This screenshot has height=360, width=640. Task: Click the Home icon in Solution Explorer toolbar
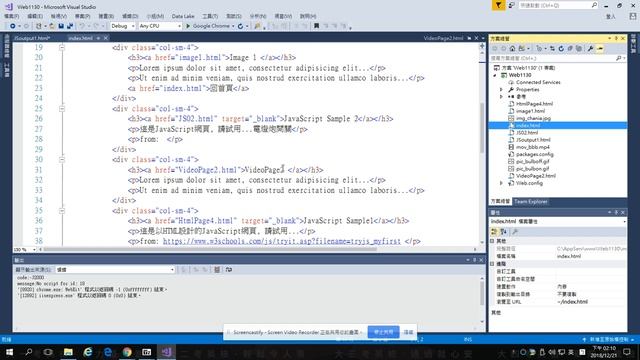pyautogui.click(x=513, y=49)
